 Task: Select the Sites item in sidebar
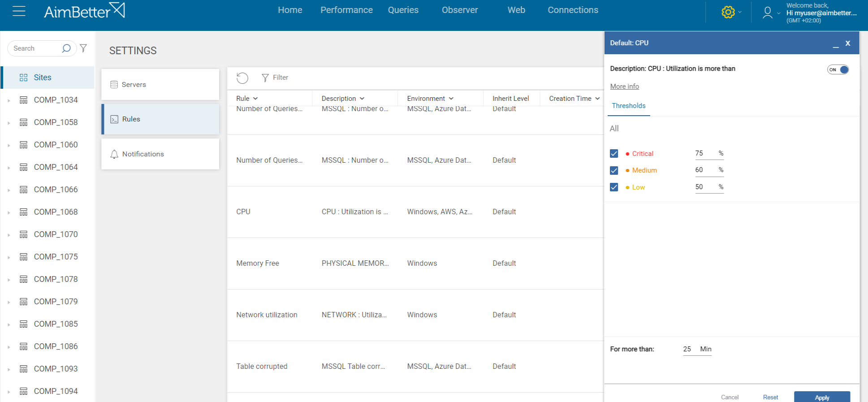[x=48, y=78]
